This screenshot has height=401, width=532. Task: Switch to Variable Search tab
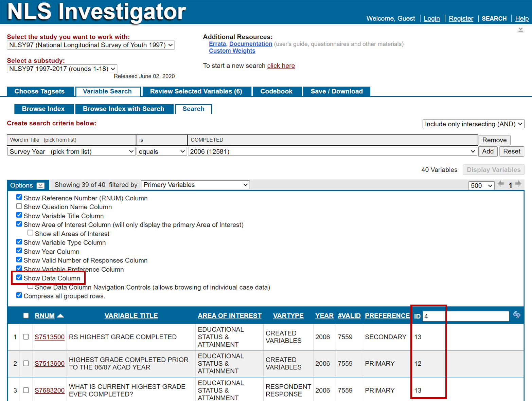(107, 91)
